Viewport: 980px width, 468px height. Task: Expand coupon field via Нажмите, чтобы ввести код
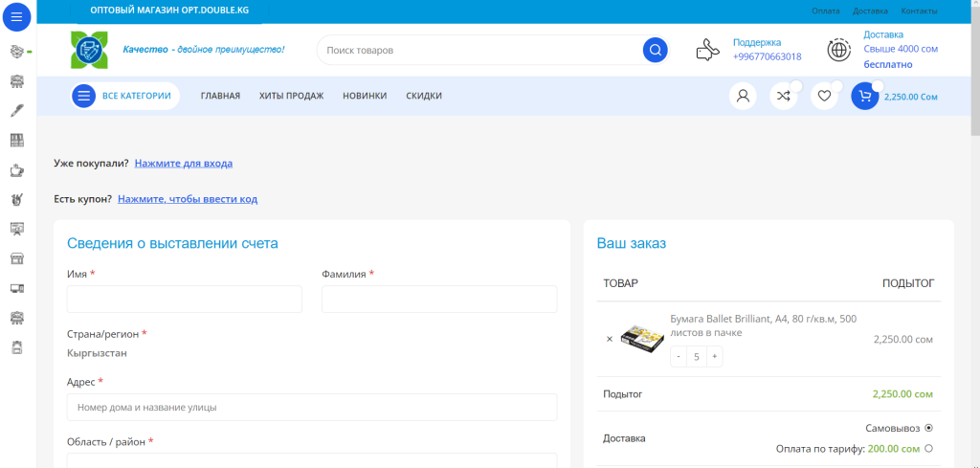point(188,199)
